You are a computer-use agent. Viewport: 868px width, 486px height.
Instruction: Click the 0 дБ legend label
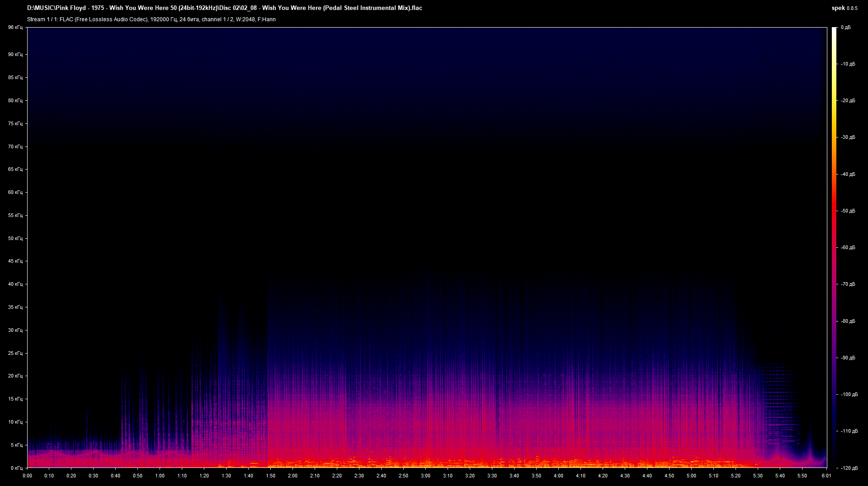(847, 27)
